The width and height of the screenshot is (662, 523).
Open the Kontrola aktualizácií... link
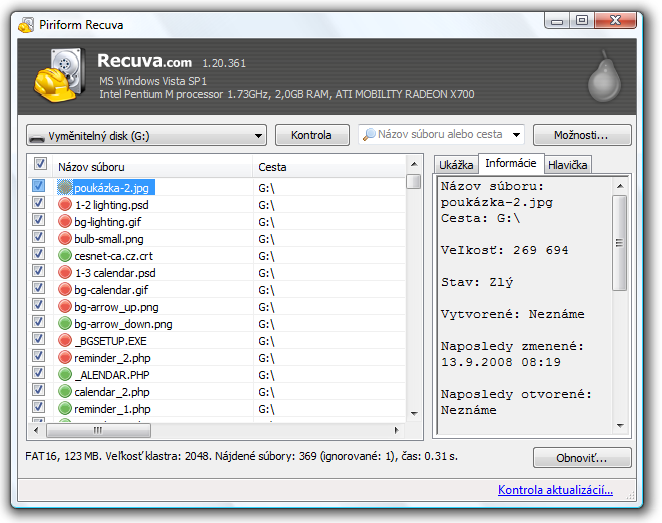point(555,490)
